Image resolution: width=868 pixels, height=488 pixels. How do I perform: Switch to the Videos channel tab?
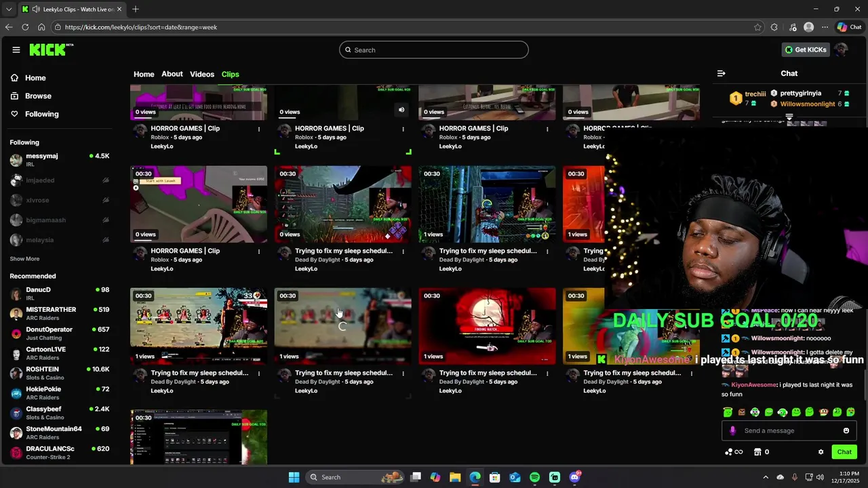[x=202, y=74]
